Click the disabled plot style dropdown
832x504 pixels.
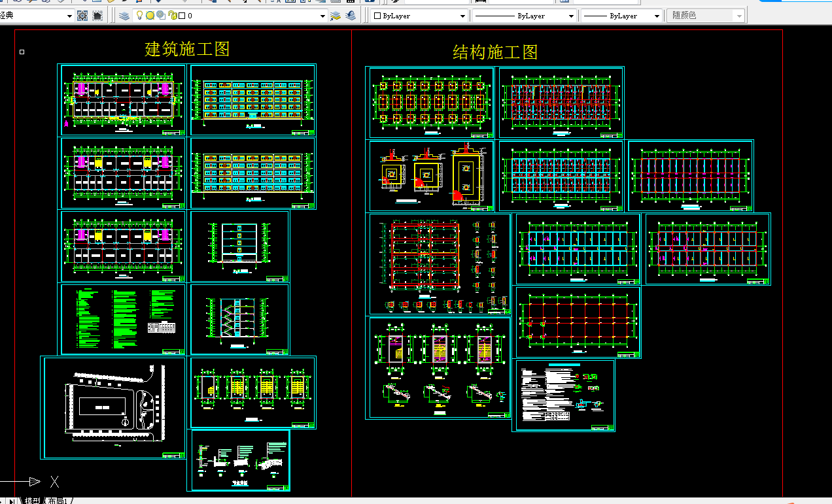click(705, 16)
